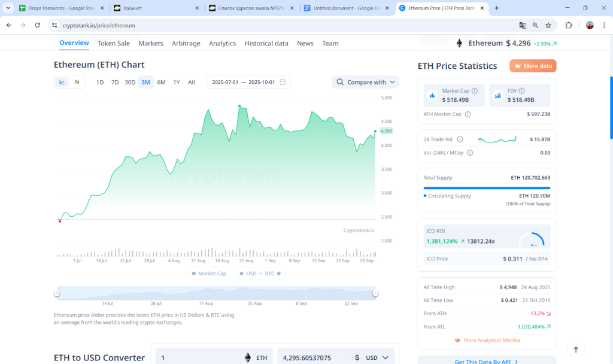613x364 pixels.
Task: Click the More data button
Action: 532,66
